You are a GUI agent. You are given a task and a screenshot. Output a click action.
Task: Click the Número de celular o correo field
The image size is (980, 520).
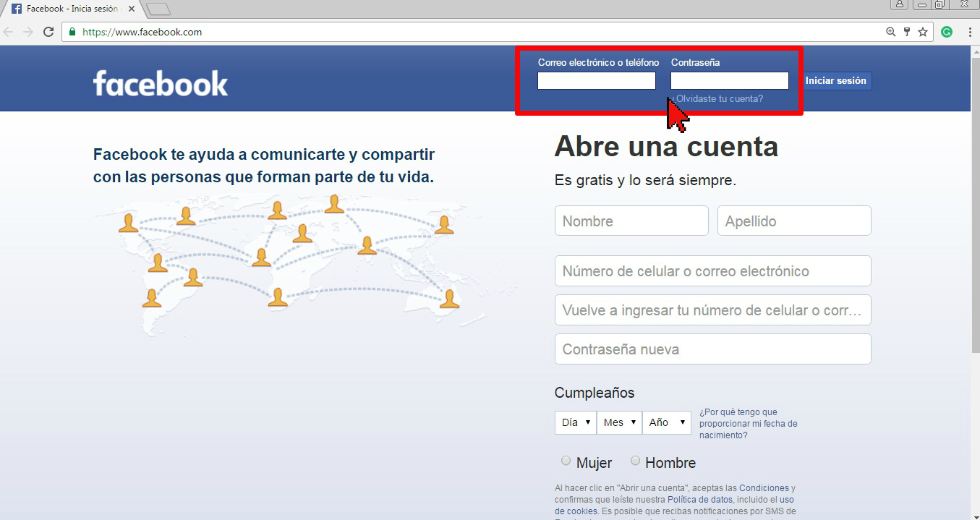coord(713,271)
